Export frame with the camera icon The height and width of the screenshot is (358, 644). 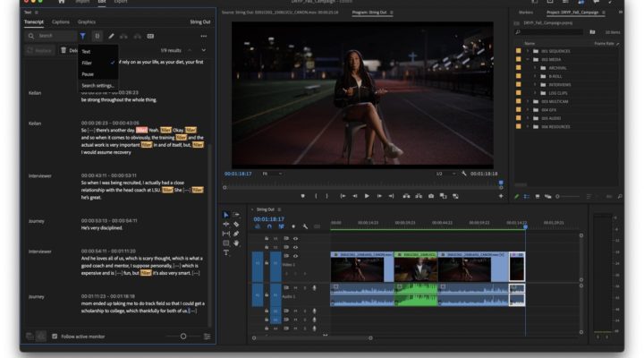click(431, 197)
